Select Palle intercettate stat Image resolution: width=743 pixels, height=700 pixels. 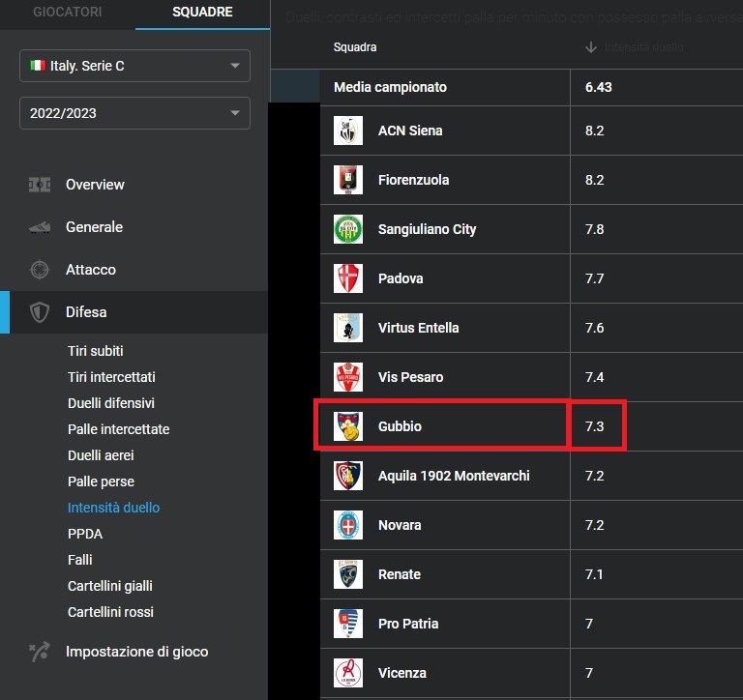point(118,429)
